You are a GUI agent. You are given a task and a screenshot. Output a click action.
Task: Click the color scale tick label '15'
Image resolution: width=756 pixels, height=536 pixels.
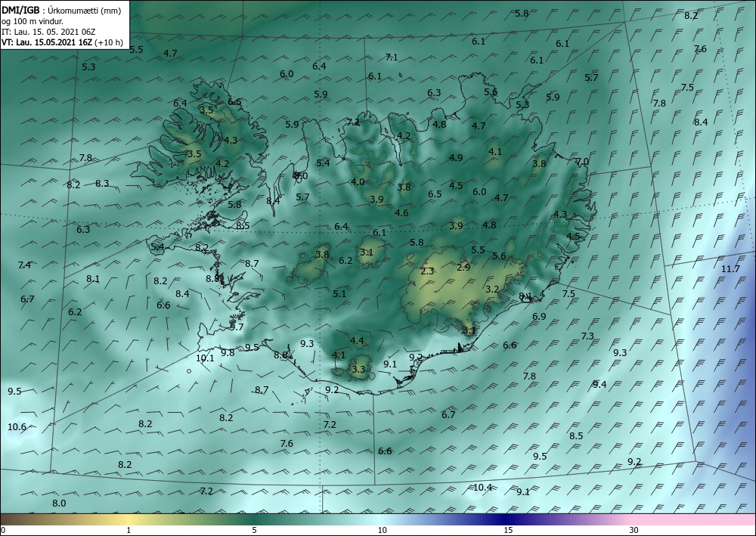(x=508, y=530)
